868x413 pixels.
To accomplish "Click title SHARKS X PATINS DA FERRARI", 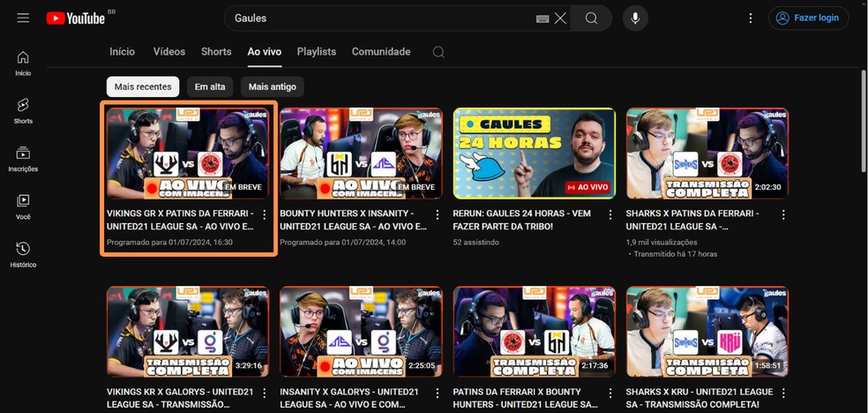I will point(692,220).
